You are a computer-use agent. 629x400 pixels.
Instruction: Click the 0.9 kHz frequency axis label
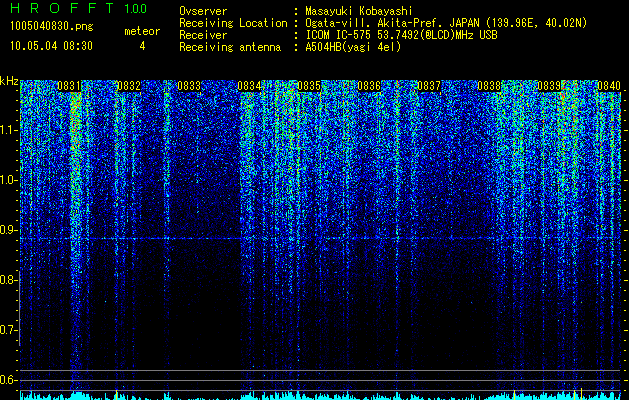tap(9, 230)
